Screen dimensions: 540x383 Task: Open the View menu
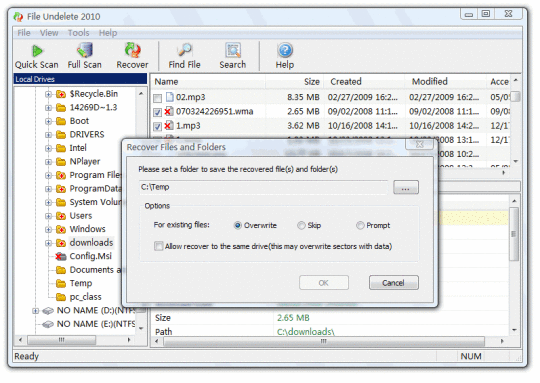(49, 33)
